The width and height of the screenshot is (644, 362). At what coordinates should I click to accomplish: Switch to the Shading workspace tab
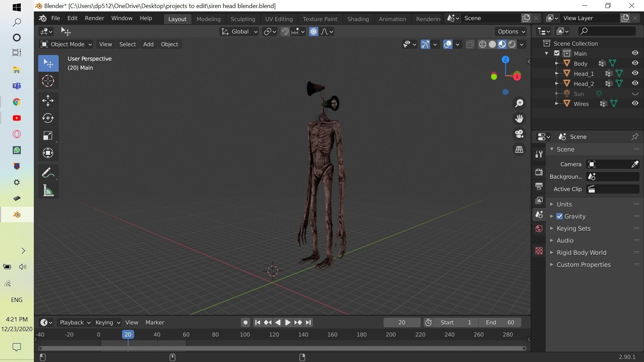point(358,19)
